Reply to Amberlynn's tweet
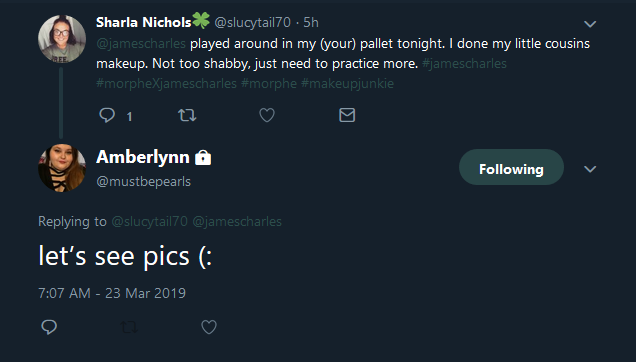This screenshot has height=362, width=636. [x=49, y=327]
